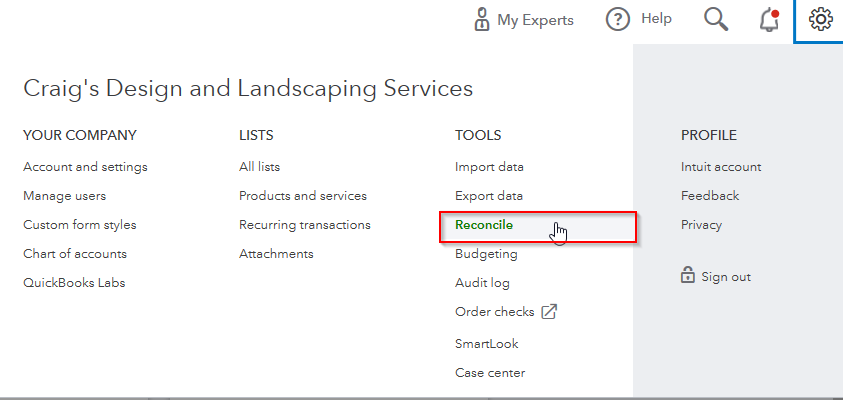This screenshot has width=843, height=400.
Task: Choose Import data under Tools
Action: (489, 167)
